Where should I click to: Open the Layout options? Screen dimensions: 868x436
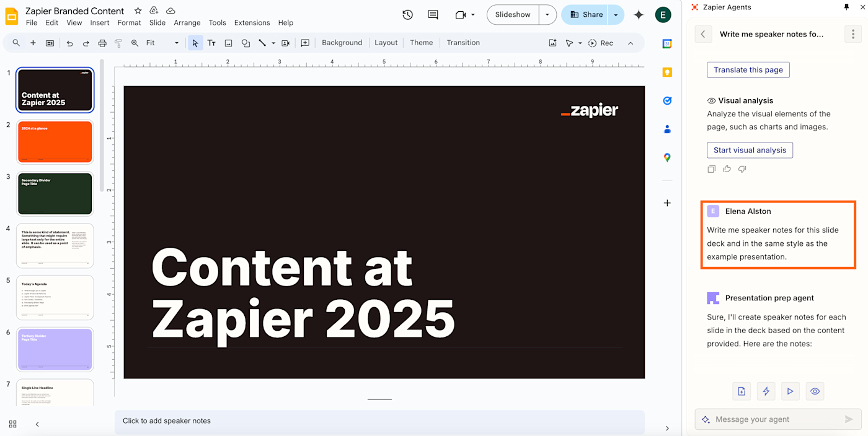click(x=386, y=43)
